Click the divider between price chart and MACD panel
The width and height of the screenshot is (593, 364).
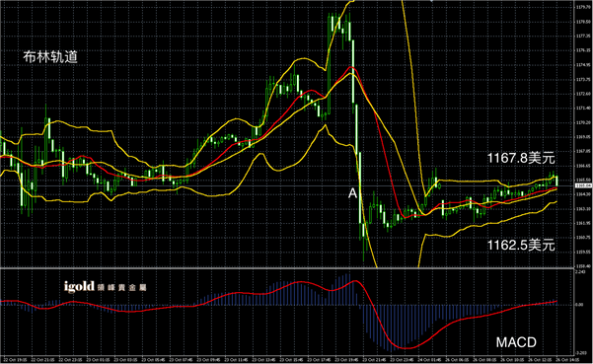coord(287,268)
